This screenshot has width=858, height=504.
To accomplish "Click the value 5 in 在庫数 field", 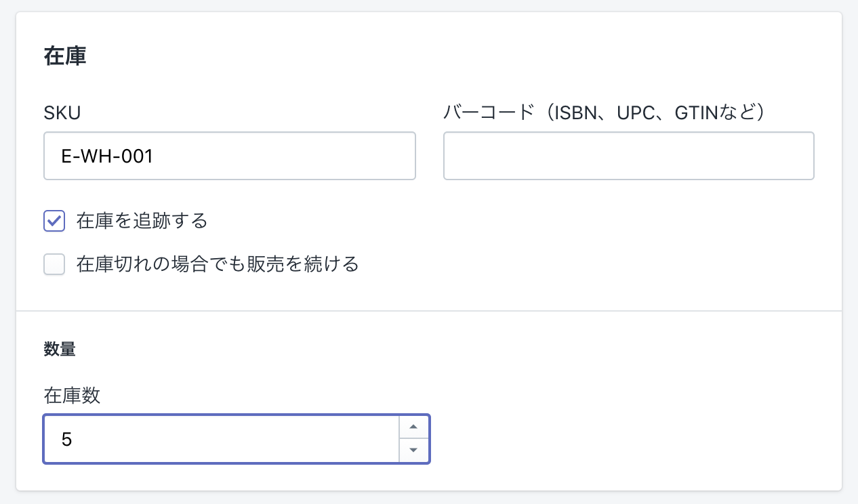I will pos(66,440).
